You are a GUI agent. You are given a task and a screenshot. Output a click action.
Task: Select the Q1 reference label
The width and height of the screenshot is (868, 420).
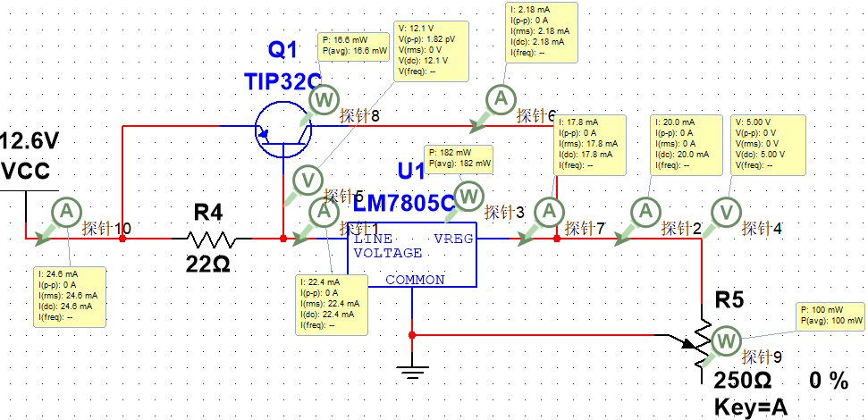[282, 52]
